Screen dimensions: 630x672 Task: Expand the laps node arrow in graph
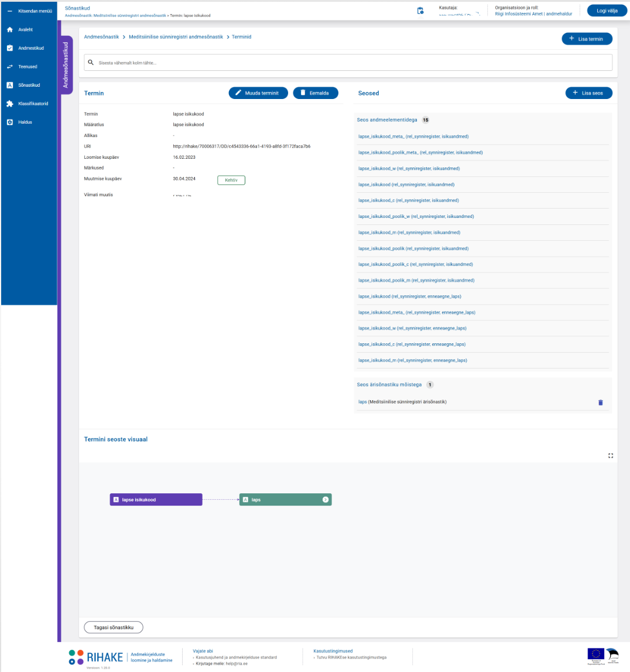326,500
